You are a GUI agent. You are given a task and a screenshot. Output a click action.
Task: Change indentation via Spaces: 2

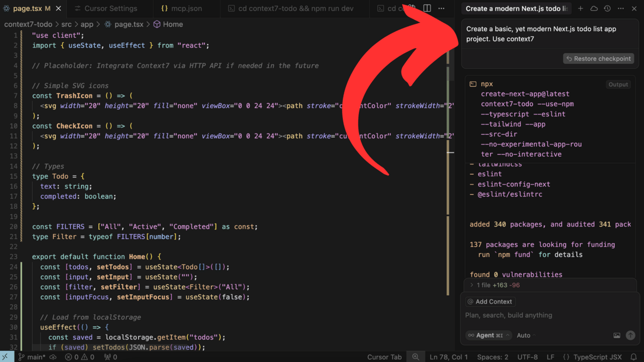(492, 357)
